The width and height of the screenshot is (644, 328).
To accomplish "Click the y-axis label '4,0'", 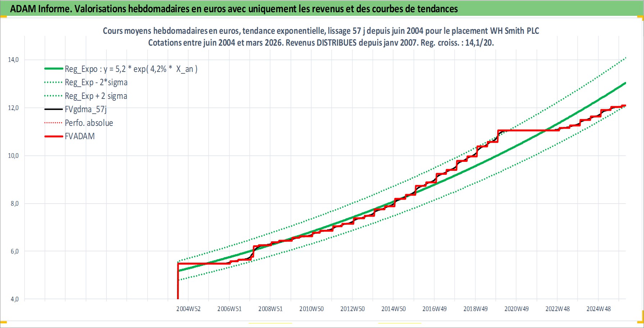I will tap(14, 299).
